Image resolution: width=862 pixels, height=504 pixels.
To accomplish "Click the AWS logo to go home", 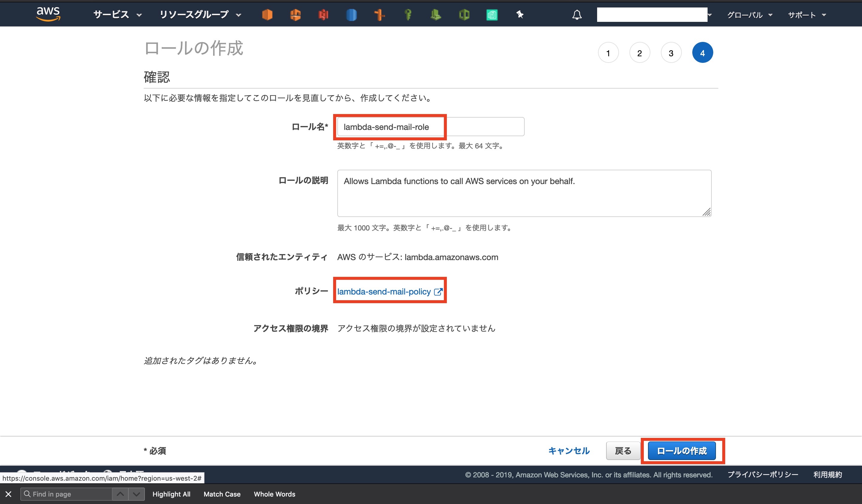I will (x=48, y=14).
